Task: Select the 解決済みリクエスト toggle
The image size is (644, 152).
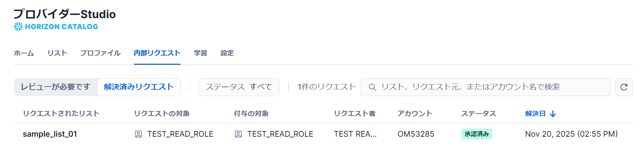Action: pos(139,87)
